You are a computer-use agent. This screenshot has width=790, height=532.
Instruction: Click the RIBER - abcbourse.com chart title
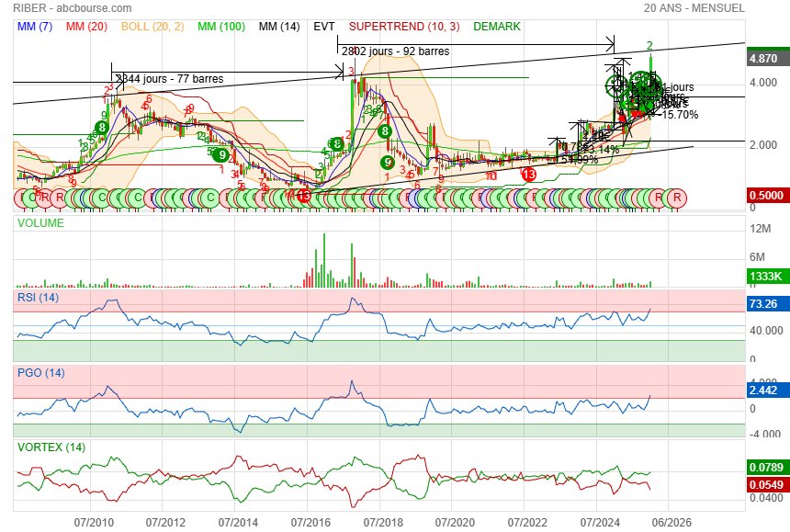[x=73, y=8]
